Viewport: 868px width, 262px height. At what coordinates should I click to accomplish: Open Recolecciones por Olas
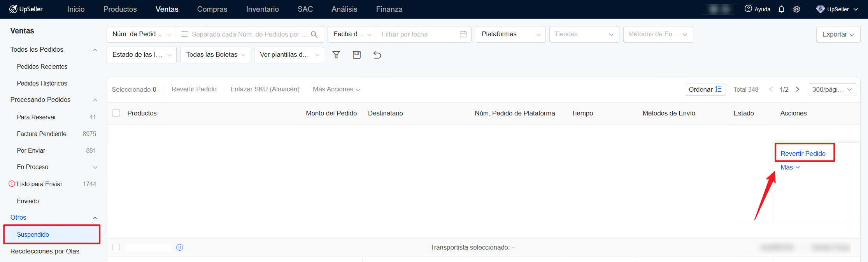pos(45,251)
